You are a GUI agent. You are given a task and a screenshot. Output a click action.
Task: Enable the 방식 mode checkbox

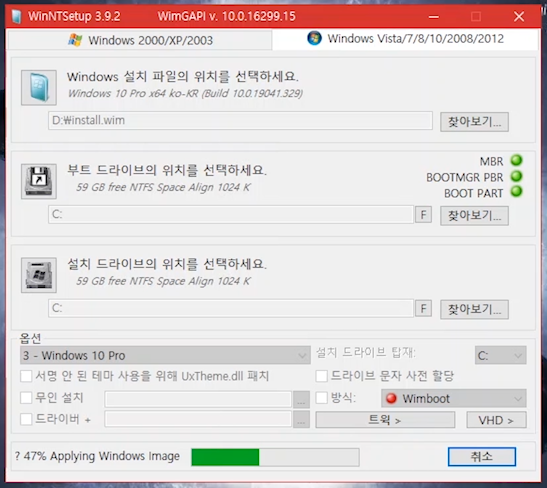point(322,398)
